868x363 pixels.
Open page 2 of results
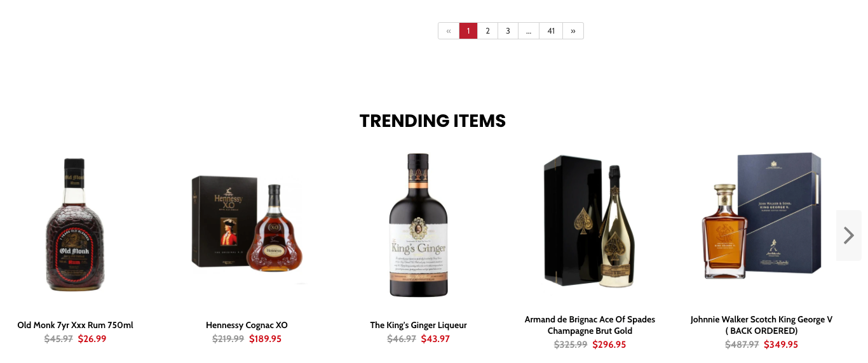(487, 30)
